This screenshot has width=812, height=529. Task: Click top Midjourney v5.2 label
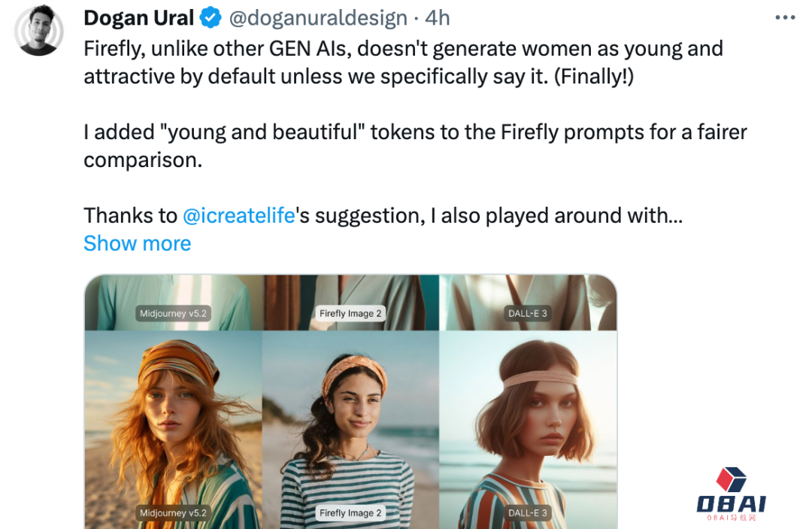[x=173, y=314]
